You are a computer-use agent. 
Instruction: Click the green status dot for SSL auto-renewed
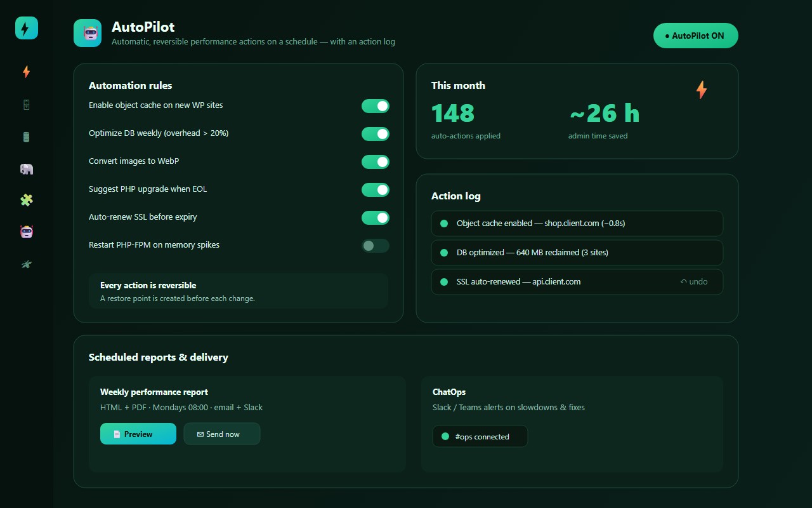click(x=444, y=282)
